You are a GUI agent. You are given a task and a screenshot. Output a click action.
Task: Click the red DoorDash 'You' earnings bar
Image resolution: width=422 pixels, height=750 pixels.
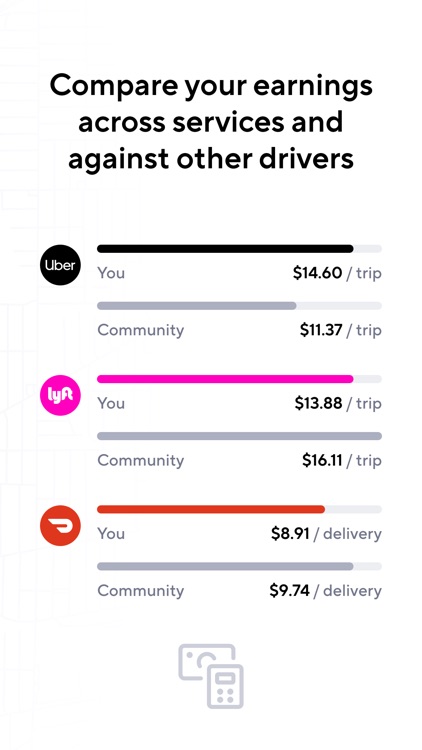pyautogui.click(x=211, y=509)
